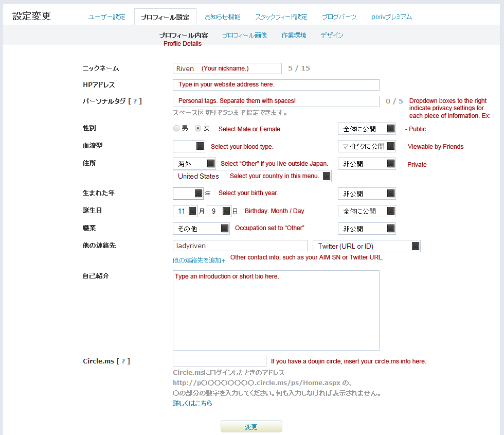Open the birth year dropdown

click(188, 194)
